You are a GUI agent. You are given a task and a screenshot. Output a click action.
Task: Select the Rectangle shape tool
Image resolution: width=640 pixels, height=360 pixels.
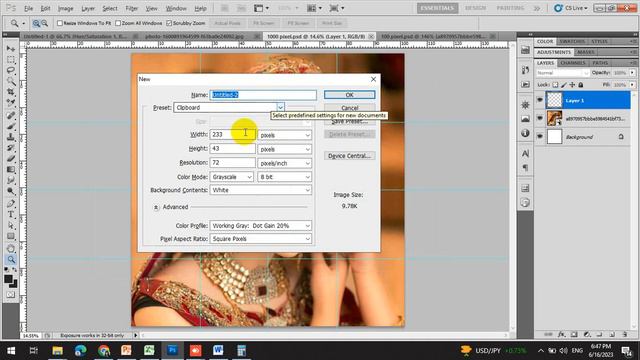click(11, 236)
